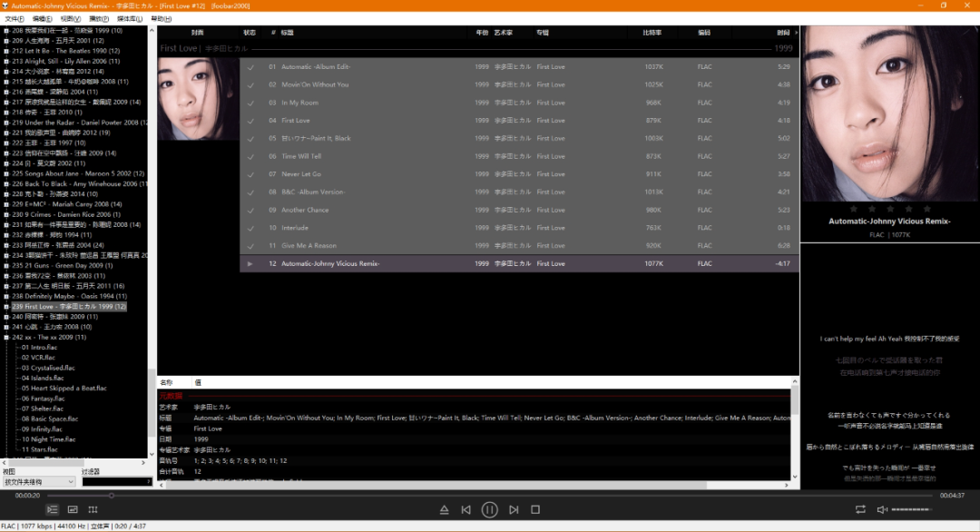Screen dimensions: 980x532
Task: Sort playlist by the 艺术家 column header
Action: tap(503, 33)
